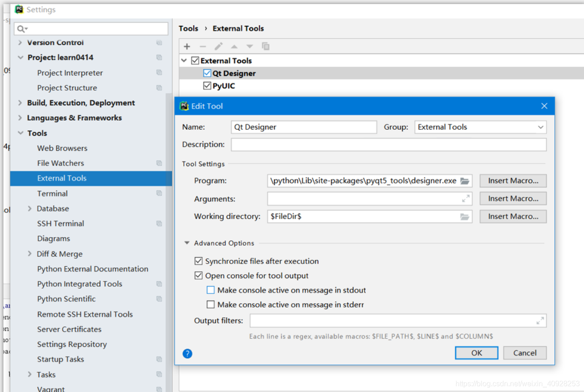
Task: Click project-level icon beside Version Control
Action: (x=159, y=42)
